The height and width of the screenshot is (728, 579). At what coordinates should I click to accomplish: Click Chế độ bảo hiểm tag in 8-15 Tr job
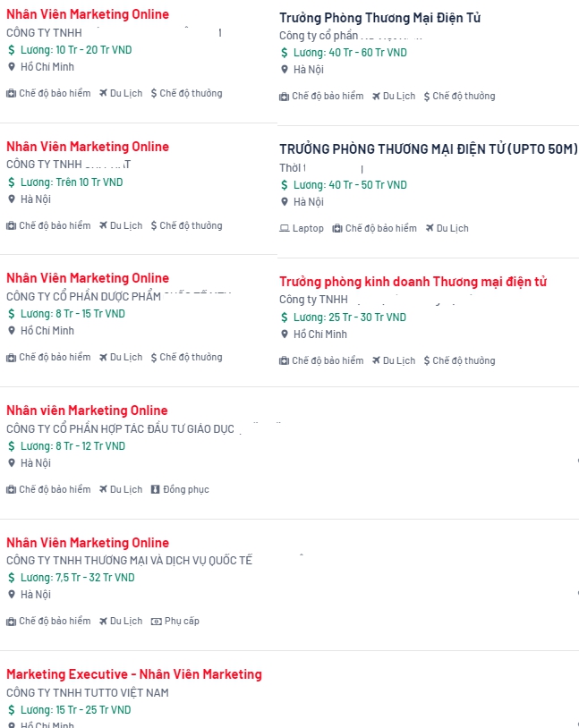(48, 357)
